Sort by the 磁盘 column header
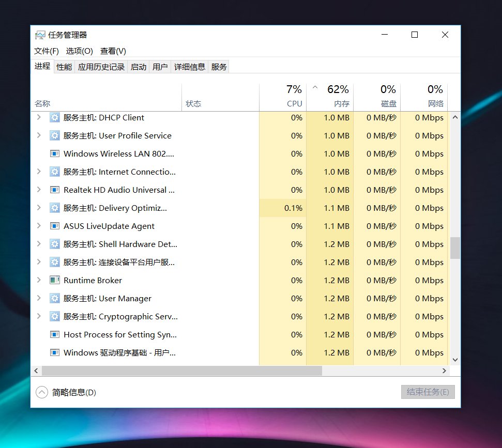This screenshot has height=448, width=502. click(x=377, y=97)
